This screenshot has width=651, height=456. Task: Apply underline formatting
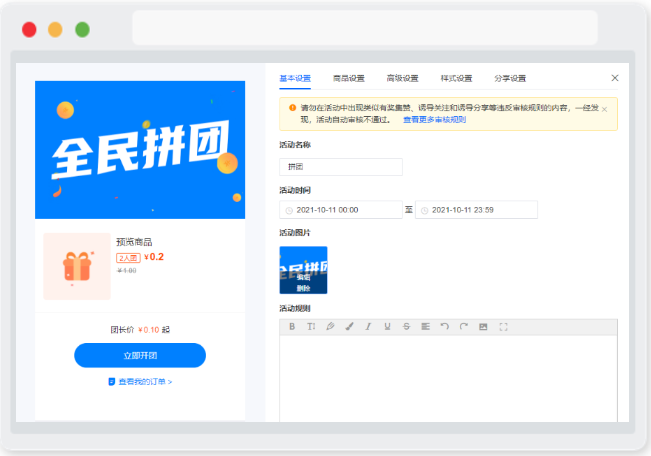387,327
